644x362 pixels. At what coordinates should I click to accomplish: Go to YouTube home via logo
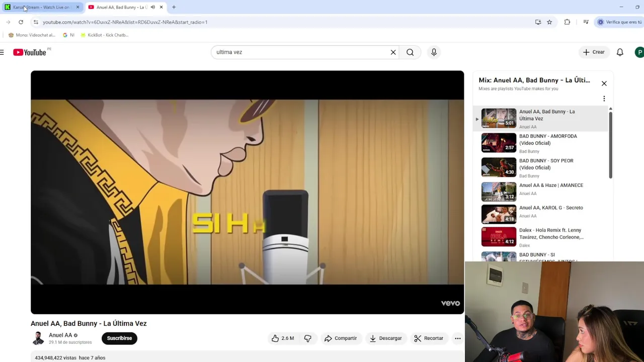(30, 52)
